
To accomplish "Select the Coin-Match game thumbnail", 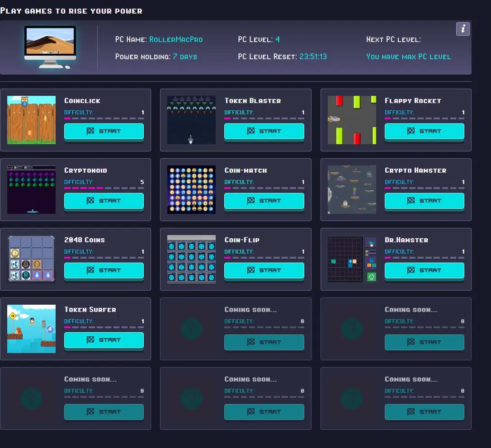I will point(191,189).
